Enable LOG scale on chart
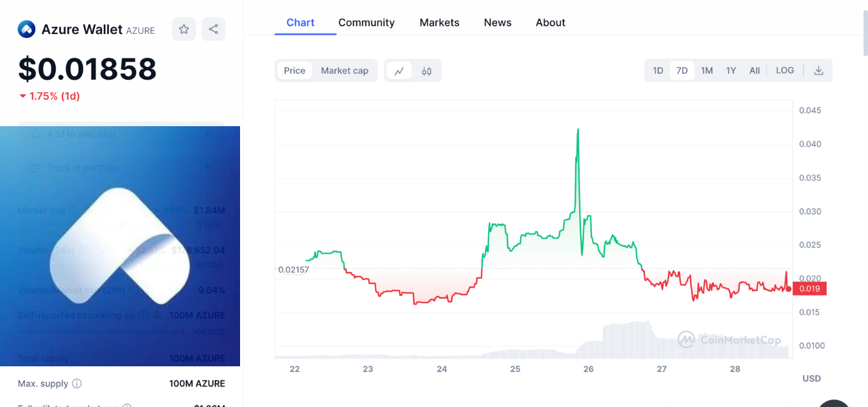This screenshot has width=868, height=407. point(785,71)
